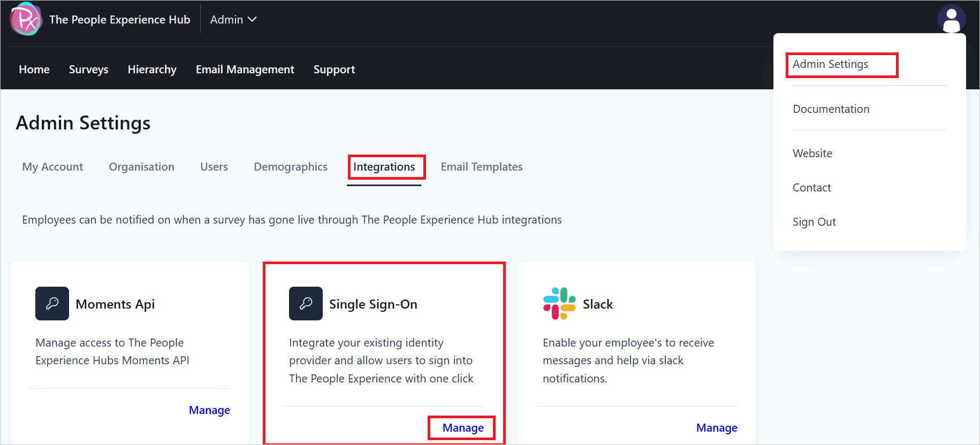980x445 pixels.
Task: Click Admin Settings in the profile menu
Action: [x=830, y=64]
